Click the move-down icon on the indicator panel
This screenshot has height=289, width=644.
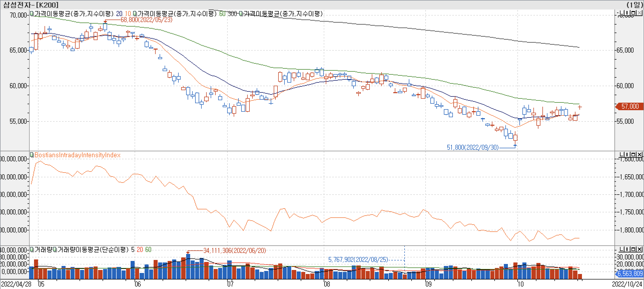click(x=621, y=155)
